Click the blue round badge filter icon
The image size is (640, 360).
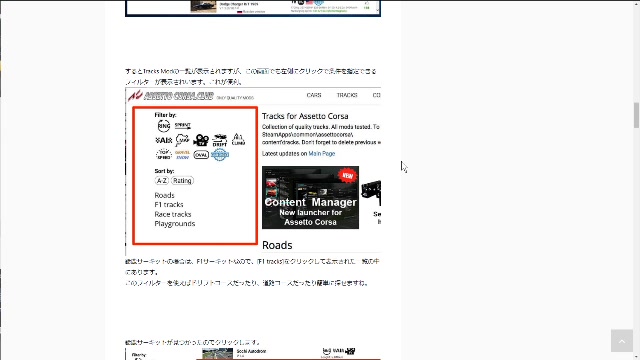pyautogui.click(x=220, y=155)
